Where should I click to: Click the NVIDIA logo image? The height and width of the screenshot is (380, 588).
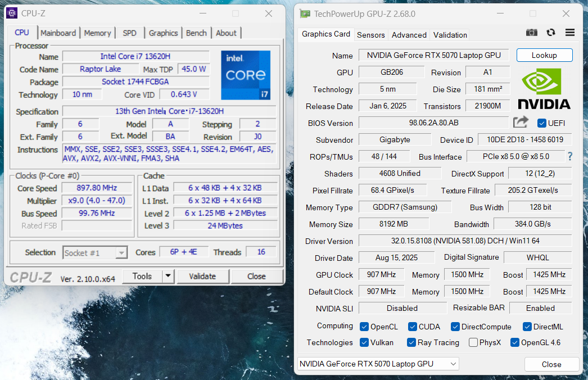click(x=544, y=89)
